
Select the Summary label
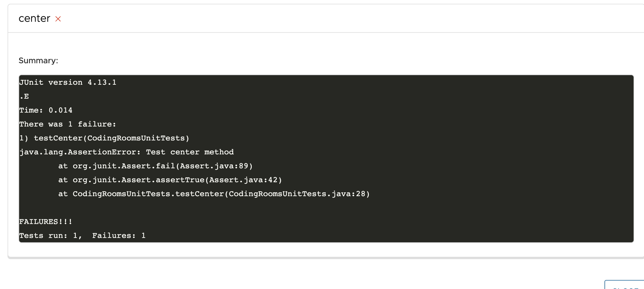coord(38,60)
